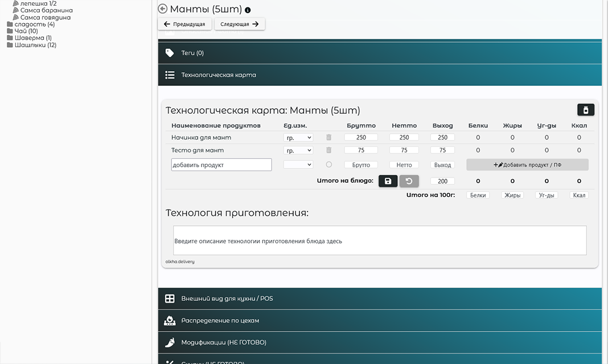Open Самса говядина in the tree
This screenshot has height=364, width=608.
[46, 18]
